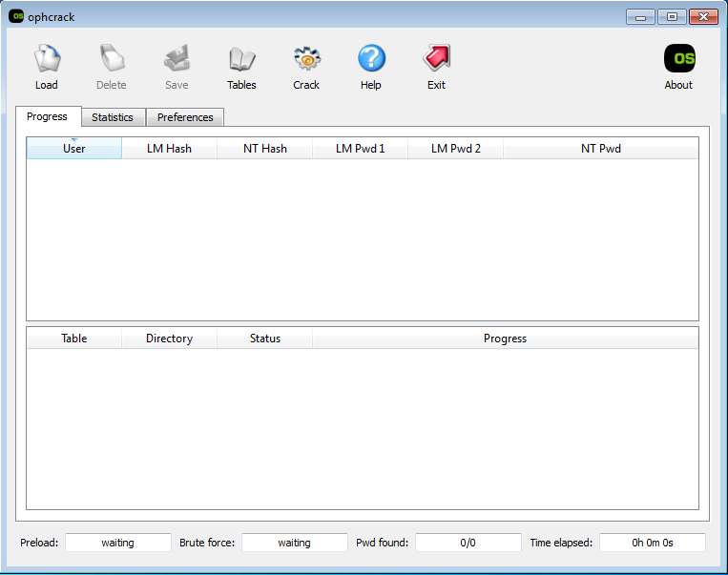Image resolution: width=728 pixels, height=575 pixels.
Task: Click the Table column header
Action: (74, 339)
